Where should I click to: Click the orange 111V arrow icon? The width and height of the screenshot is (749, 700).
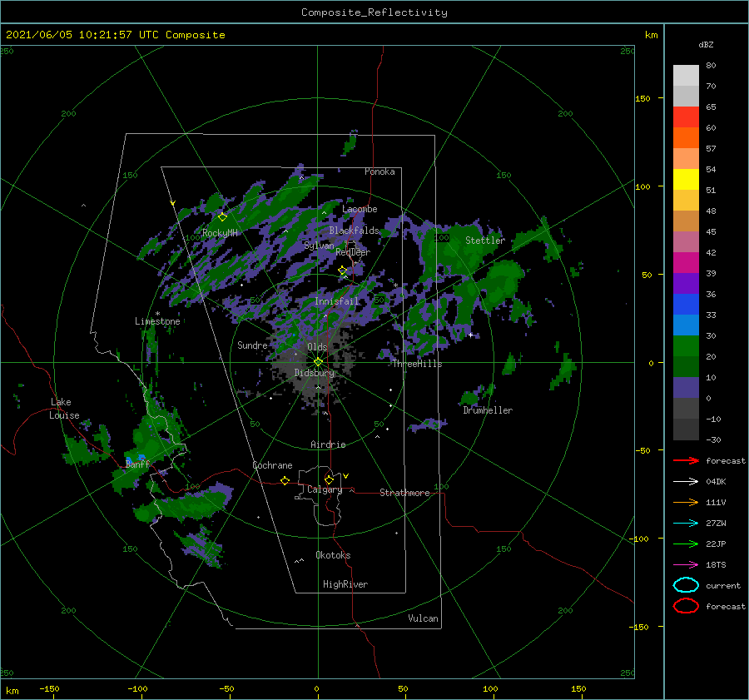point(686,502)
